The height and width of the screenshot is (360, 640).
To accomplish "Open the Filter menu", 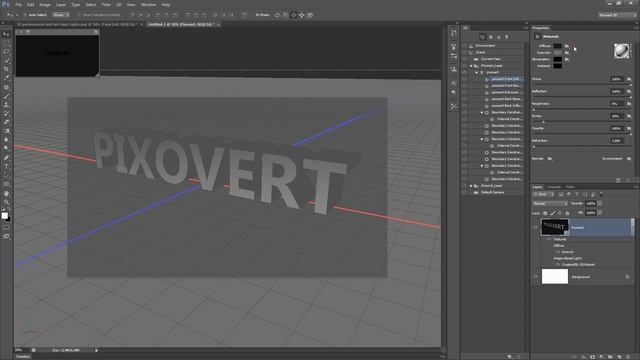I will (x=106, y=4).
